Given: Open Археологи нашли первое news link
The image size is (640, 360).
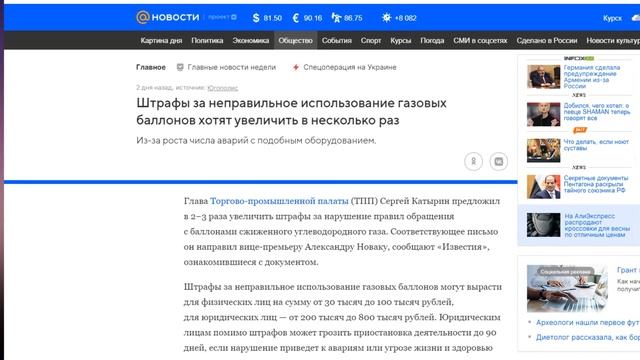Looking at the screenshot, I should pos(588,322).
